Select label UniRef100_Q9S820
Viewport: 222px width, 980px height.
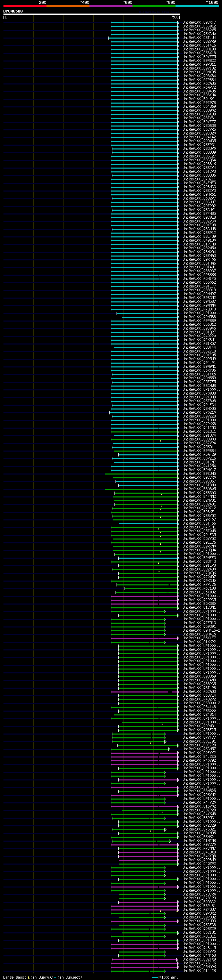(x=199, y=133)
